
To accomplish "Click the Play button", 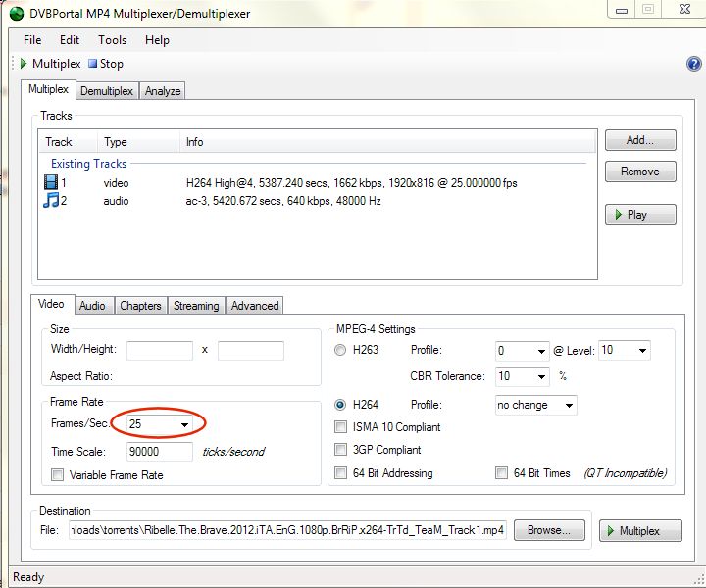I will 640,215.
